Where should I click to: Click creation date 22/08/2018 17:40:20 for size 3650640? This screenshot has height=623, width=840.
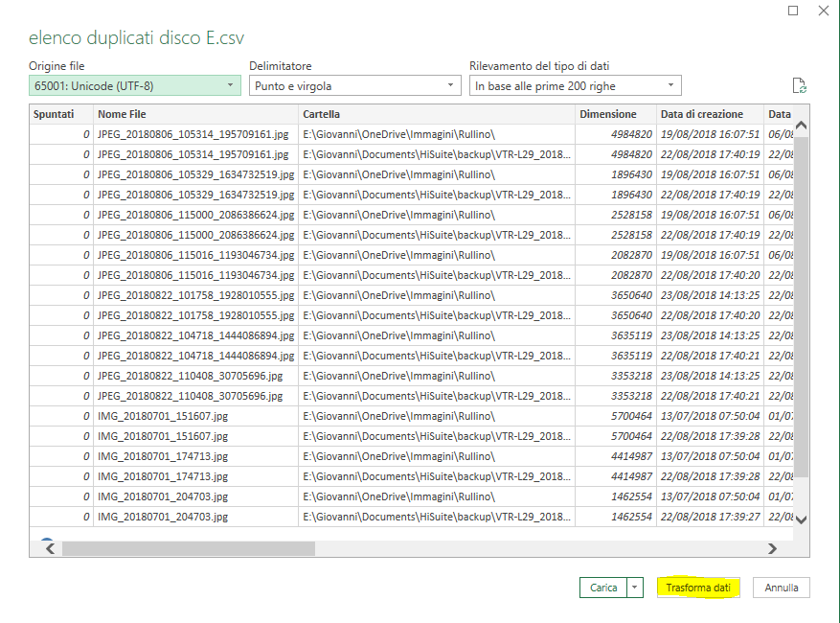pos(710,315)
